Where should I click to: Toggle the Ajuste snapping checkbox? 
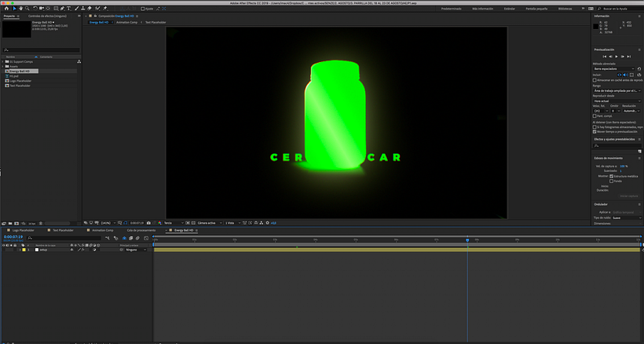(142, 9)
